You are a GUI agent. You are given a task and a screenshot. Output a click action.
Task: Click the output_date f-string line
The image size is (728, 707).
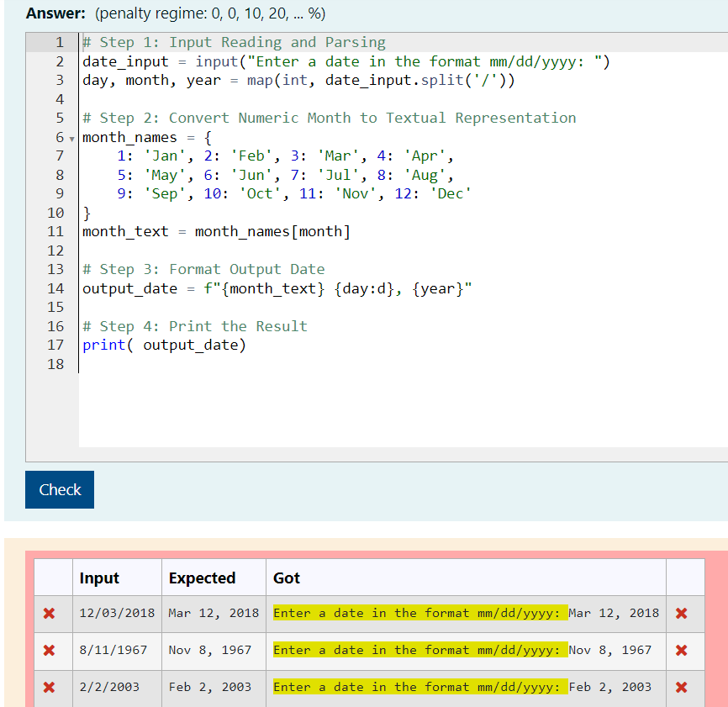point(277,288)
